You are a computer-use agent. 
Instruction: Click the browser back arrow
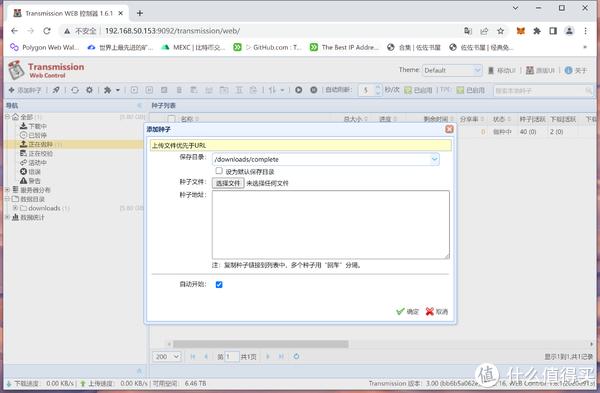coord(15,31)
